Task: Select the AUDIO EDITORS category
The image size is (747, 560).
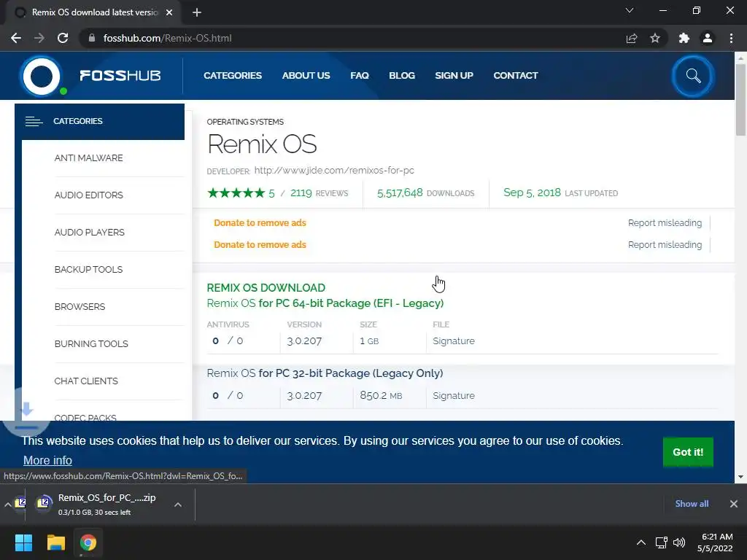Action: [x=88, y=195]
